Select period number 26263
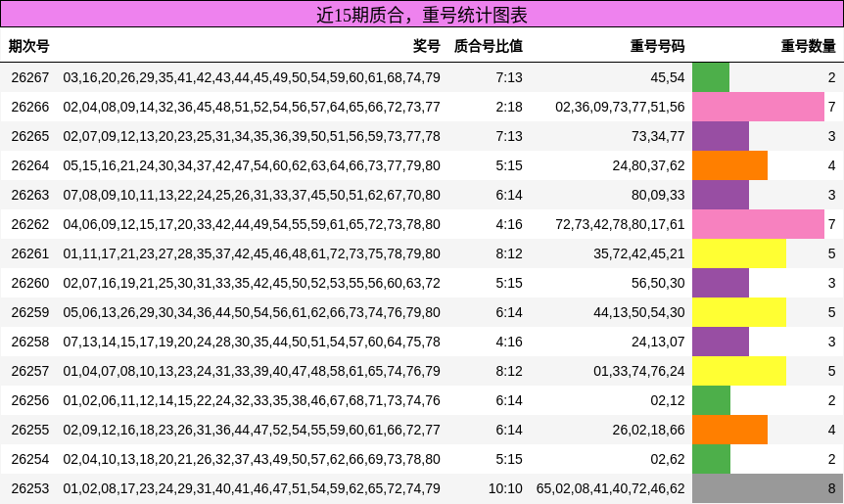The image size is (844, 504). pyautogui.click(x=30, y=195)
